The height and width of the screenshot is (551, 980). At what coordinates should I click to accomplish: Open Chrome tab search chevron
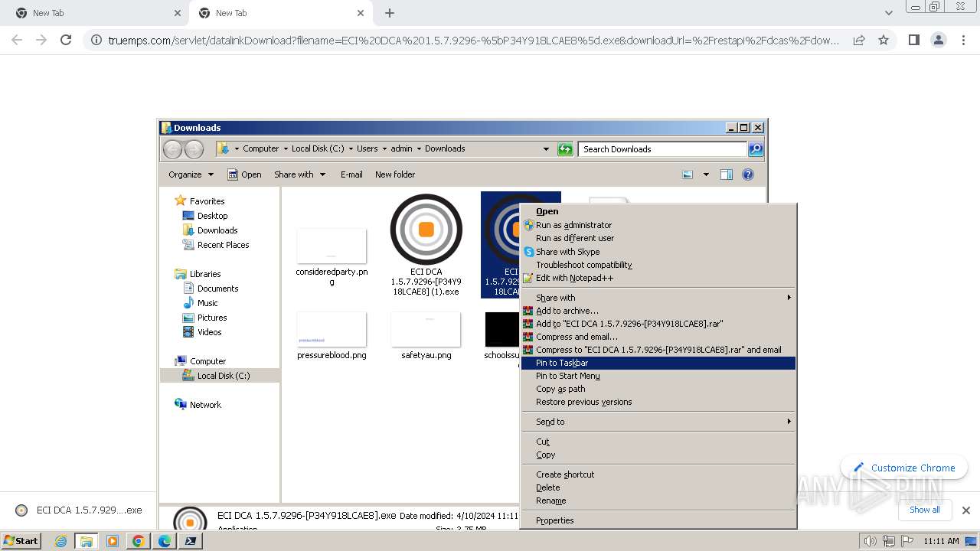click(889, 13)
